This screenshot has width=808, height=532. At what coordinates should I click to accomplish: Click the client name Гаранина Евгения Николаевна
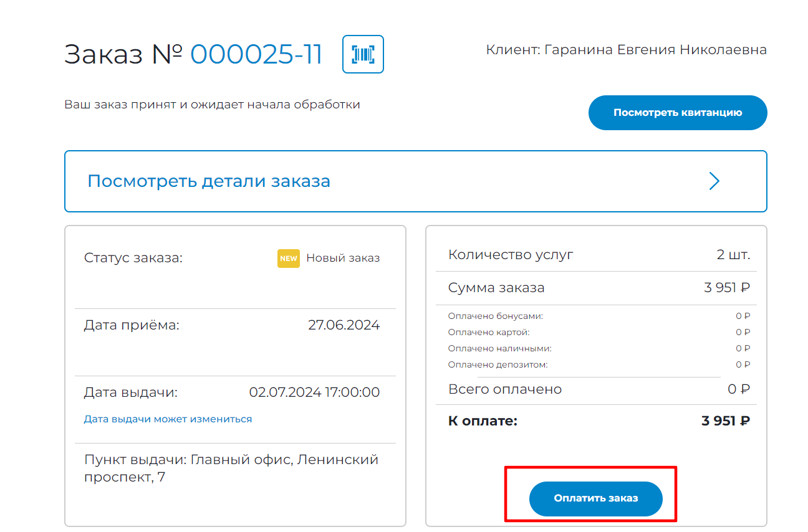tap(655, 50)
